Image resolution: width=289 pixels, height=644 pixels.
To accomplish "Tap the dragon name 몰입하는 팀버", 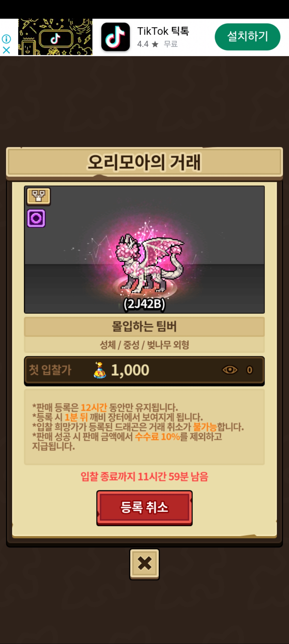I will tap(144, 326).
